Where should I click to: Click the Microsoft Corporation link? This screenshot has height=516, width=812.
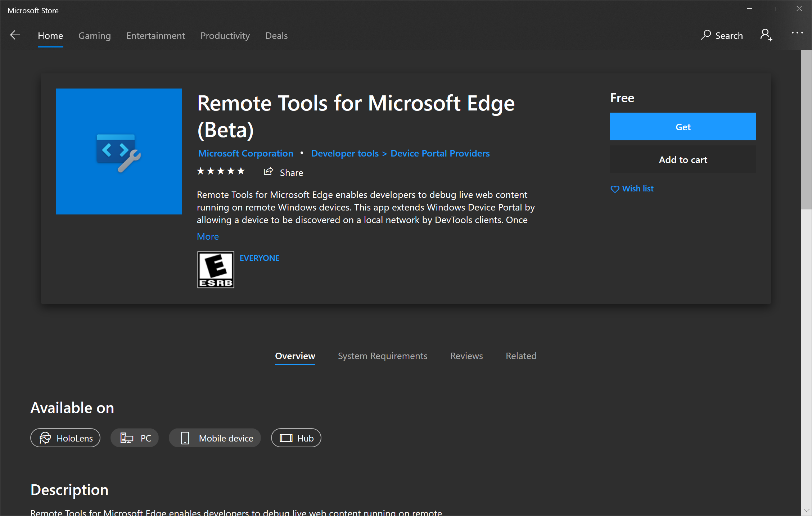point(245,153)
